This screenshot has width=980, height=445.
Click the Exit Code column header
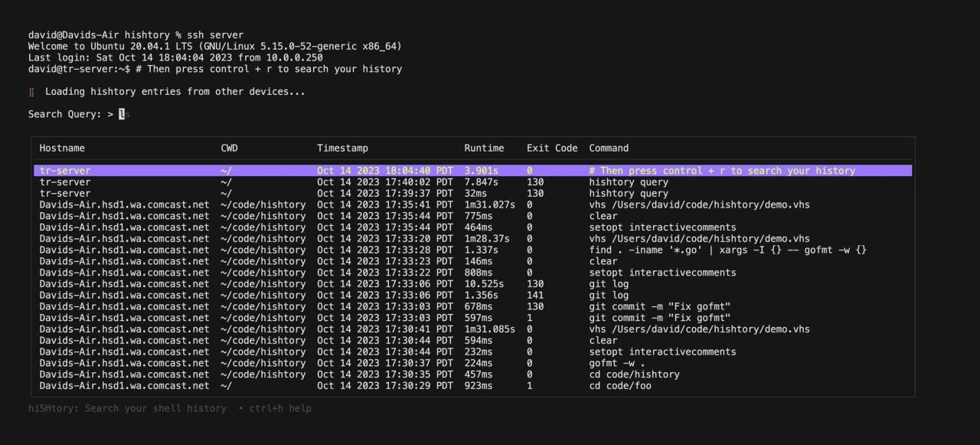tap(551, 148)
